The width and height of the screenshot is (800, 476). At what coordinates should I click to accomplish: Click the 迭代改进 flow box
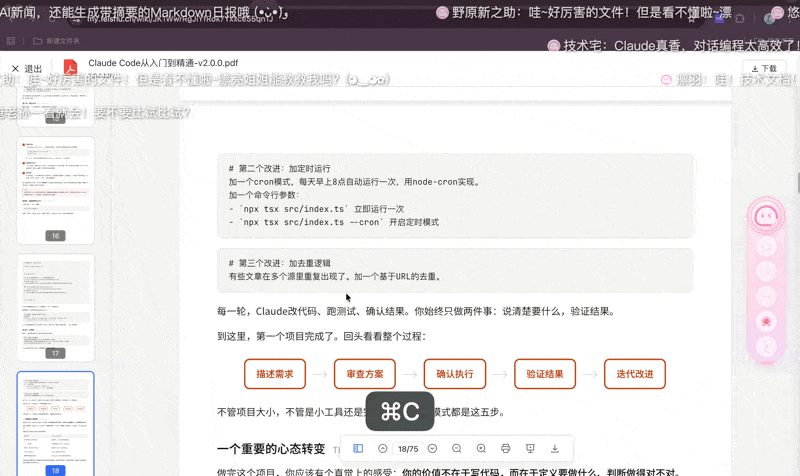pos(635,374)
